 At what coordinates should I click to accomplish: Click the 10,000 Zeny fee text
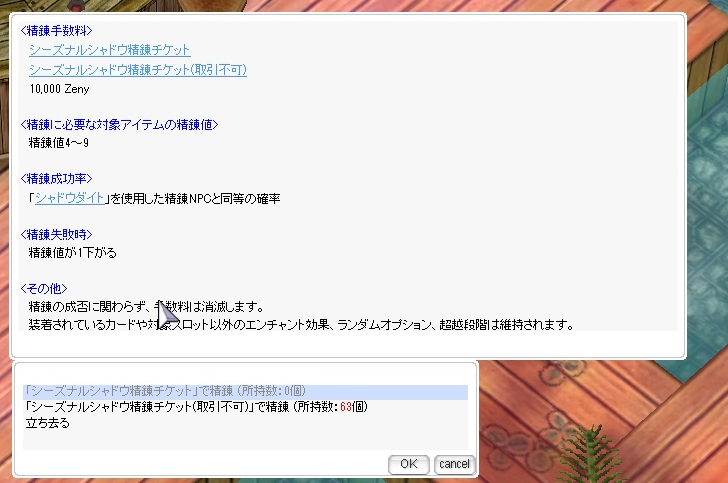pyautogui.click(x=59, y=89)
